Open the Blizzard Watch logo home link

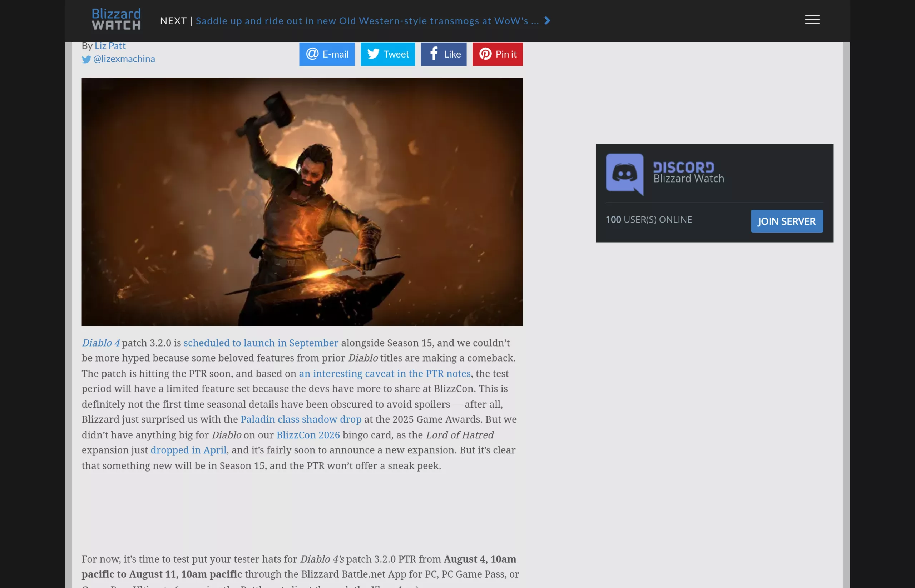click(116, 19)
